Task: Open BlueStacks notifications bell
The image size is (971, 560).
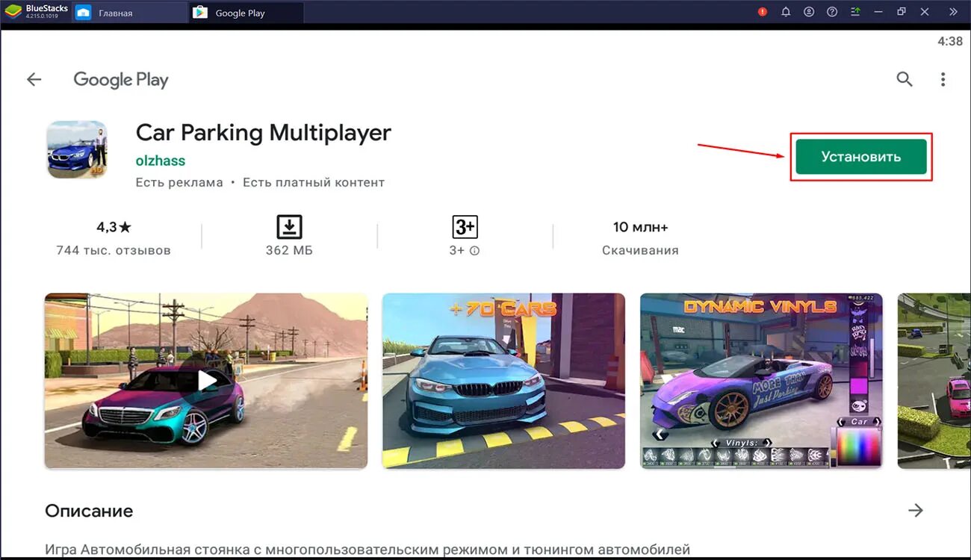Action: (x=786, y=12)
